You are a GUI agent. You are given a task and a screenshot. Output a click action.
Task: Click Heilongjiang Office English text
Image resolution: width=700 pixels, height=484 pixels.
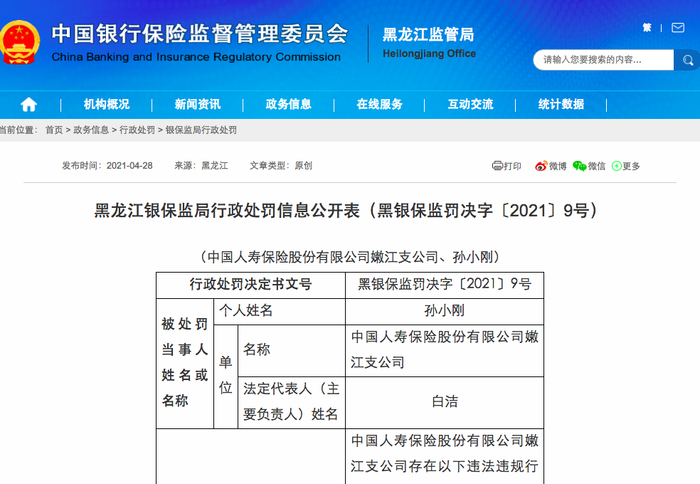[429, 54]
